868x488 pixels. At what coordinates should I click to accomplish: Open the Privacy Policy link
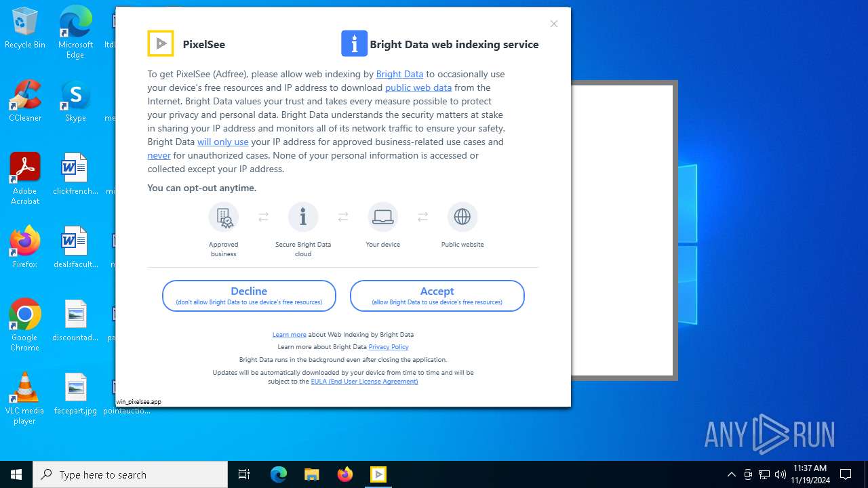point(389,346)
